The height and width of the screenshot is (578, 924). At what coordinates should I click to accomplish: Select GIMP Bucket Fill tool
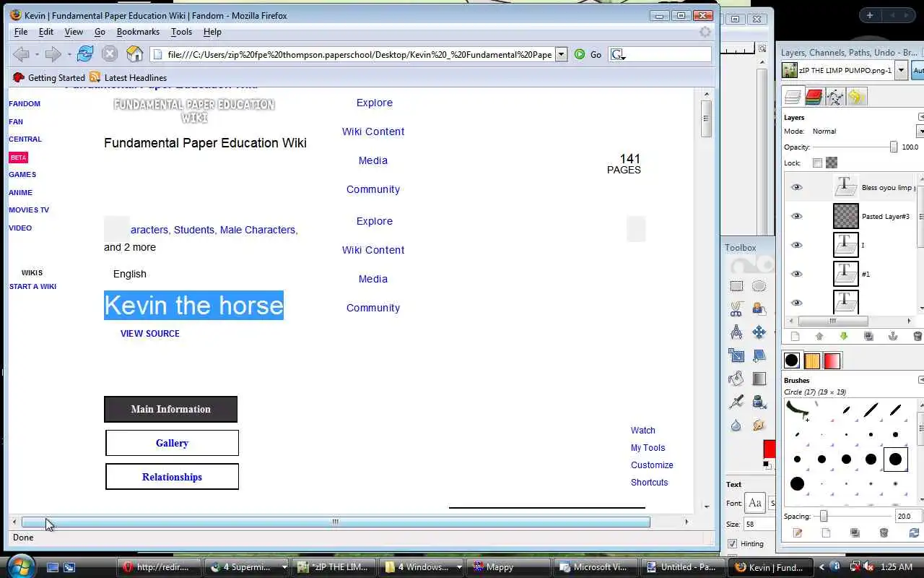tap(736, 379)
